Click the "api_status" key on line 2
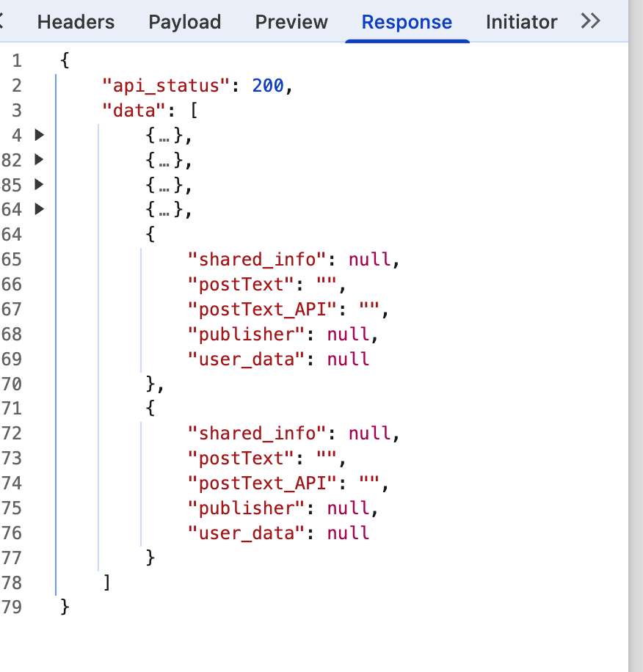The width and height of the screenshot is (643, 672). pyautogui.click(x=166, y=86)
